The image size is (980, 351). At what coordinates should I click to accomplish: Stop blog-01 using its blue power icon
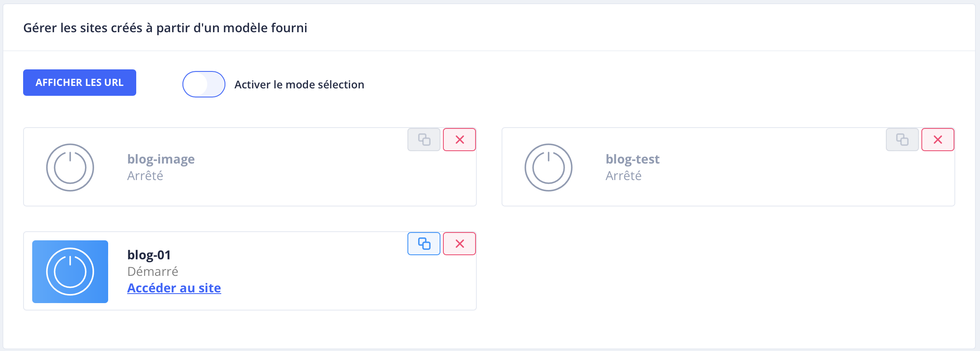pyautogui.click(x=70, y=272)
